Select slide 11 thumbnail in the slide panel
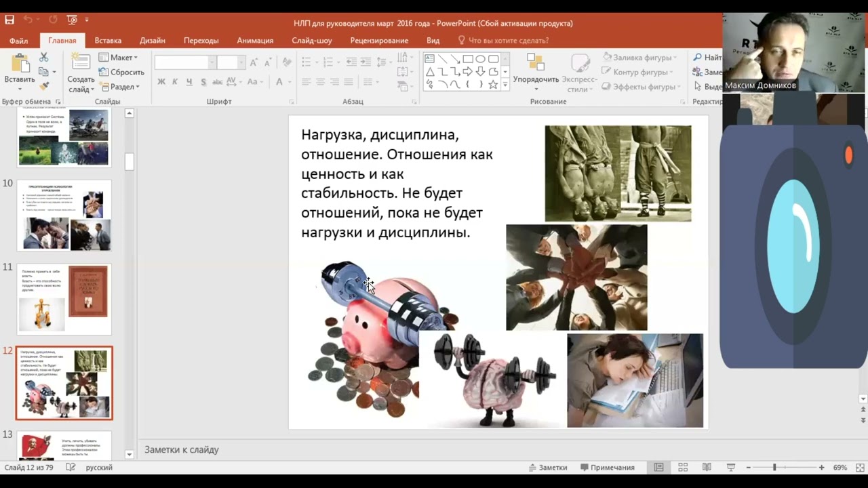Image resolution: width=868 pixels, height=488 pixels. tap(64, 299)
